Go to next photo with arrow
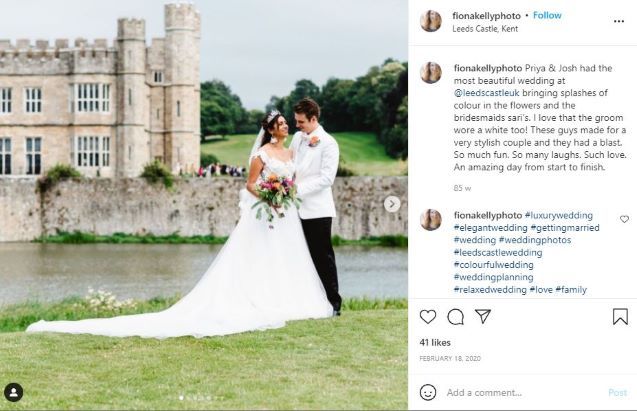 pos(392,204)
